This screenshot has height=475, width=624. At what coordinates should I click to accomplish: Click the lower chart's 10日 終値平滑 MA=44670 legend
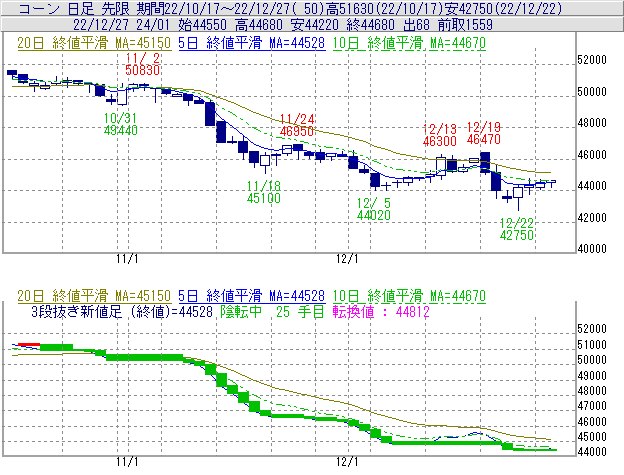pyautogui.click(x=409, y=296)
